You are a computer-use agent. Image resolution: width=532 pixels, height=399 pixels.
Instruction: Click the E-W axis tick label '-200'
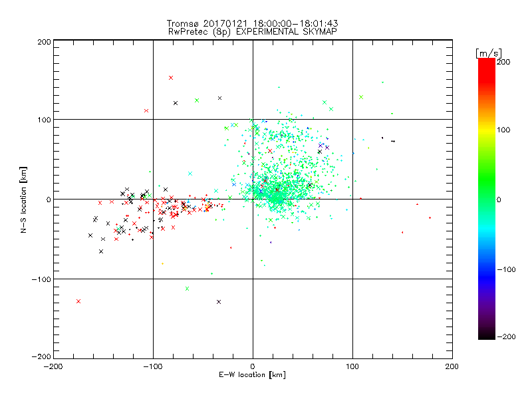point(54,367)
